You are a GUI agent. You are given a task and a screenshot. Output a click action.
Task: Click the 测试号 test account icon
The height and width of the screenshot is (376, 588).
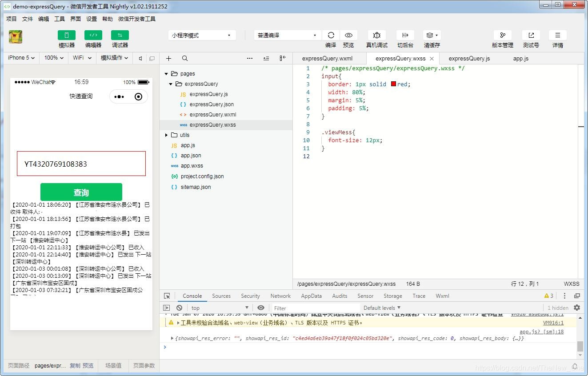pyautogui.click(x=531, y=35)
